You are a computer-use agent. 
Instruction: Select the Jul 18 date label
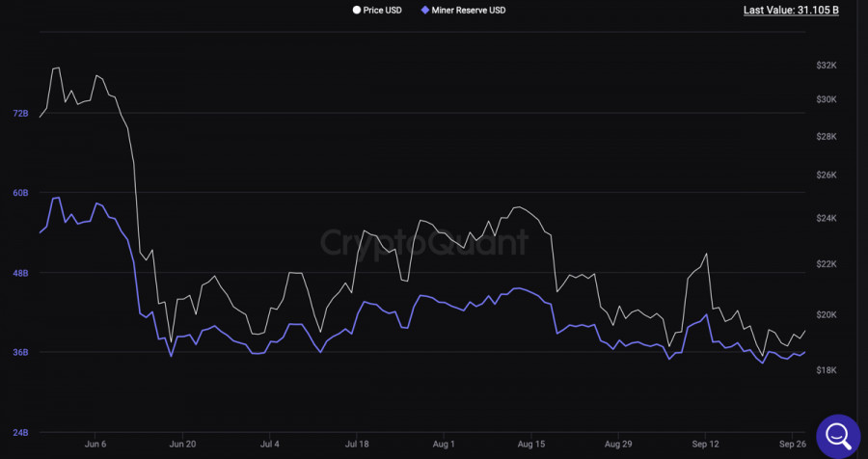[357, 445]
